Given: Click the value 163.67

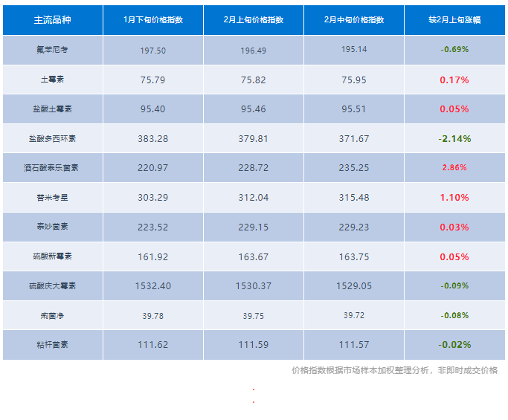Looking at the screenshot, I should click(254, 257).
